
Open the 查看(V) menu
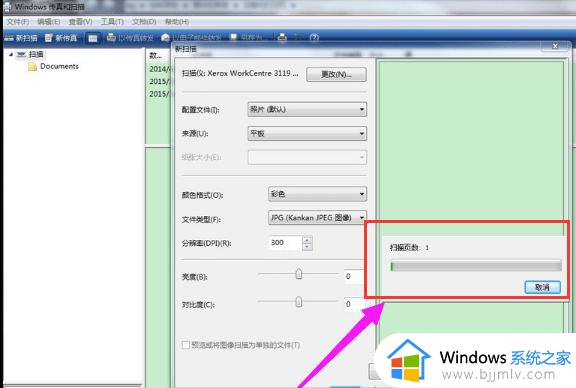pos(80,22)
